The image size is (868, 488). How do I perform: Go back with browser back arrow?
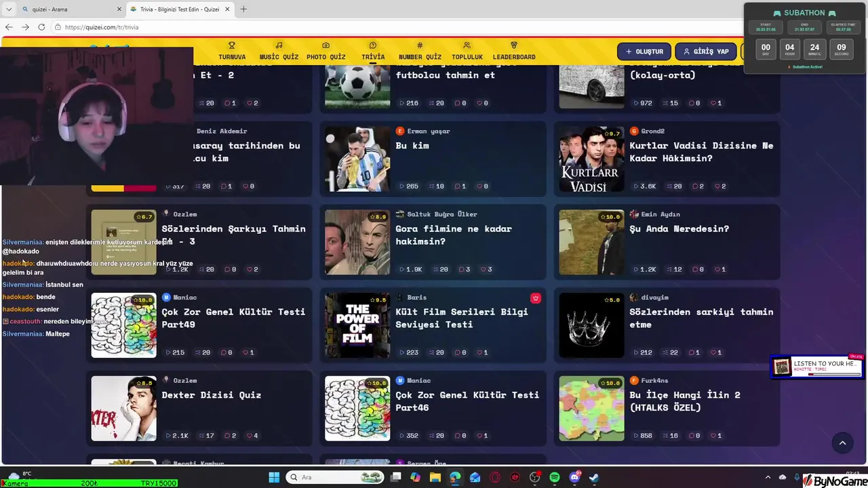tap(9, 27)
